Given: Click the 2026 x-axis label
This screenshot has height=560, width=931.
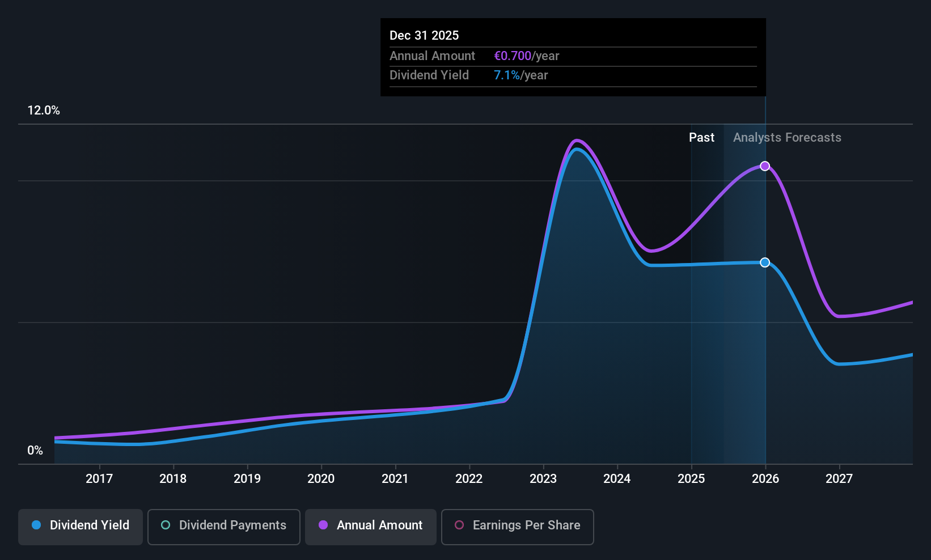Looking at the screenshot, I should coord(765,479).
